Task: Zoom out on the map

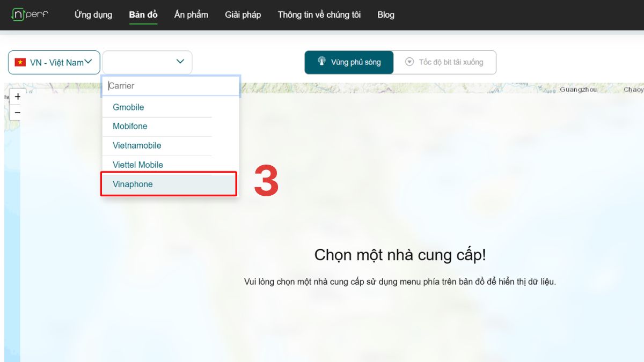Action: 18,113
